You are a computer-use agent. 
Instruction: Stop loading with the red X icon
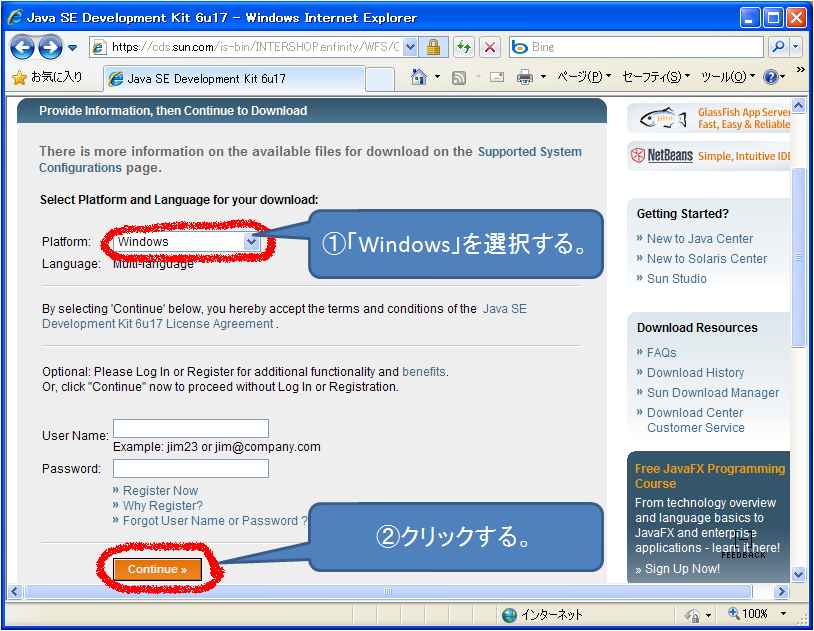coord(489,47)
